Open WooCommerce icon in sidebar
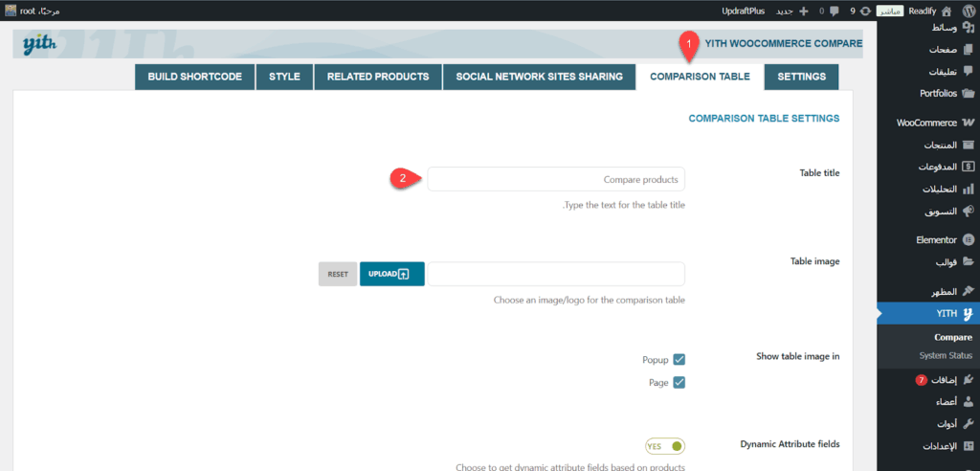This screenshot has width=980, height=471. pos(969,123)
